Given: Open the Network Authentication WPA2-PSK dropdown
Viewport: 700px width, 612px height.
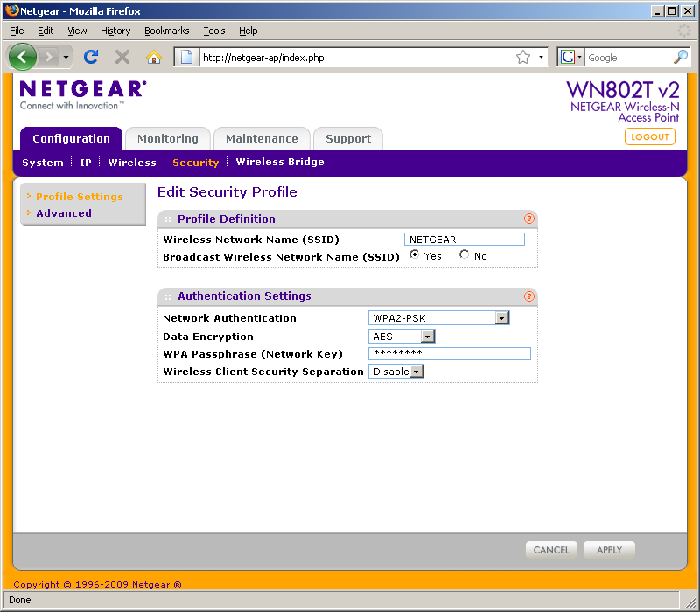Looking at the screenshot, I should click(x=438, y=318).
